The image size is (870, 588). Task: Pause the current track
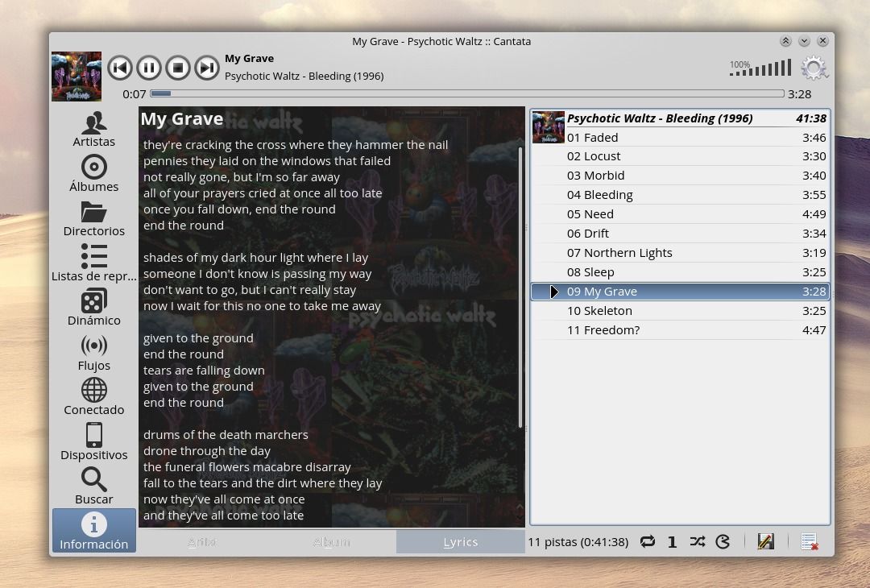pos(149,68)
